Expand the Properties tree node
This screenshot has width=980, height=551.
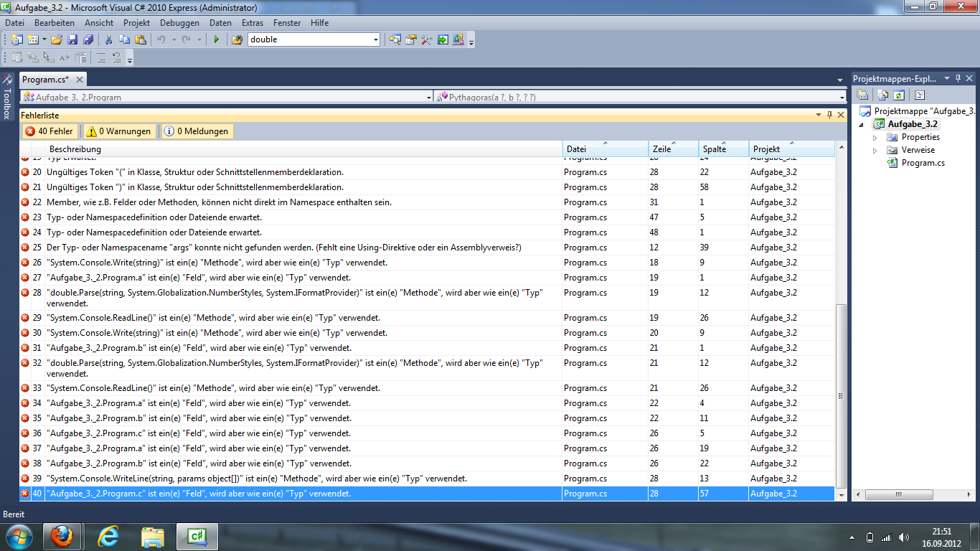click(x=875, y=137)
